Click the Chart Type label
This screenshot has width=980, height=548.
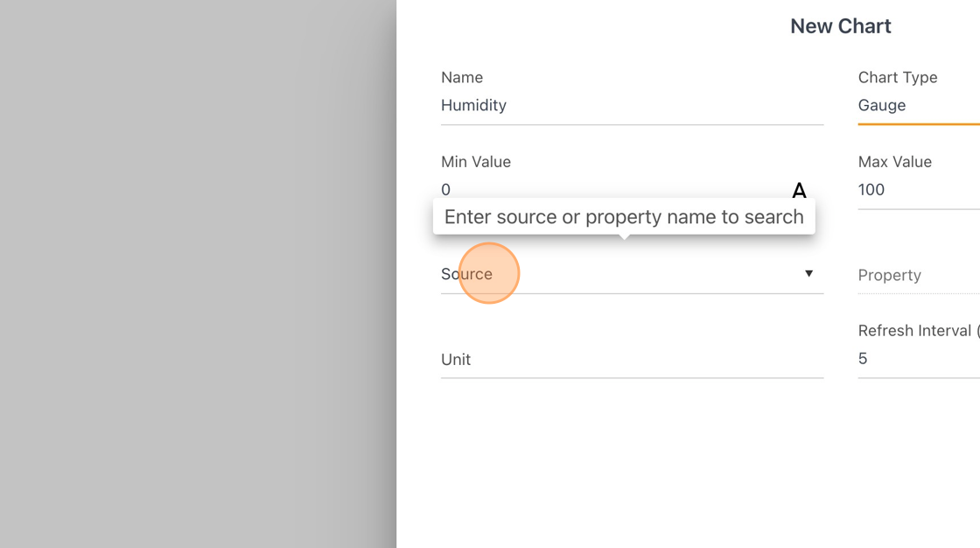(x=898, y=78)
